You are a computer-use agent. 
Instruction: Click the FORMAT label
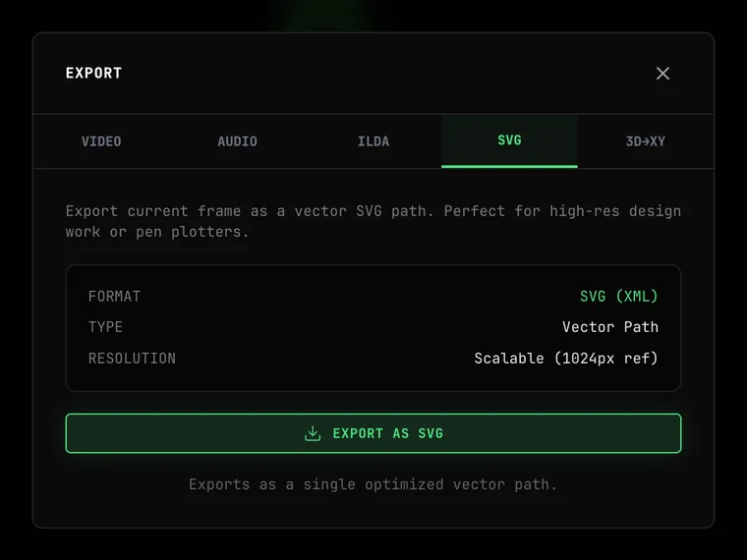[114, 296]
